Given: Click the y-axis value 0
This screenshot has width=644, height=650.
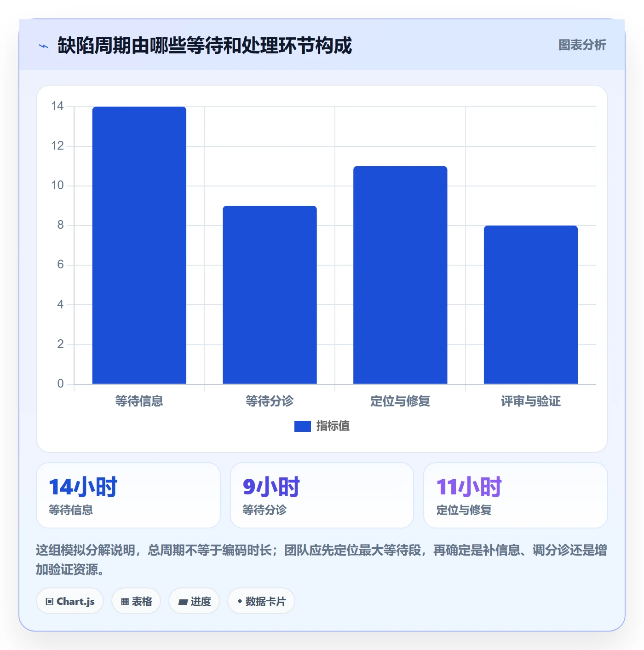Looking at the screenshot, I should coord(60,383).
